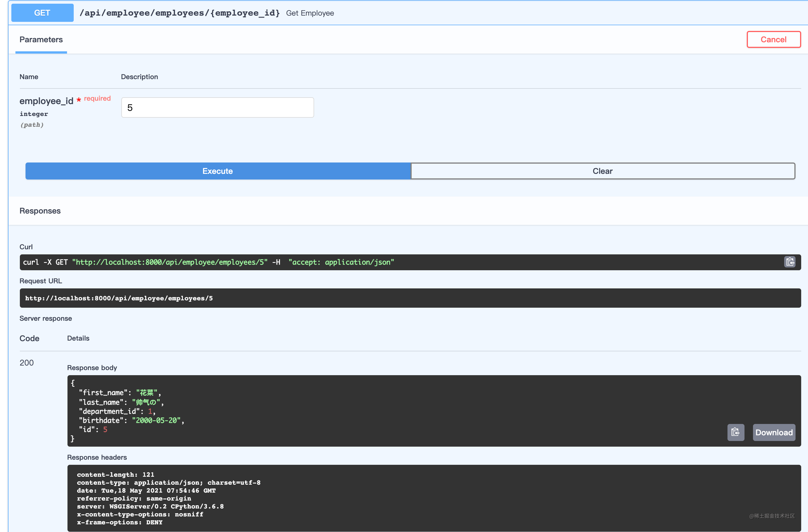Viewport: 808px width, 532px height.
Task: Click the /api/employee/employees/{employee_id} path
Action: [179, 13]
